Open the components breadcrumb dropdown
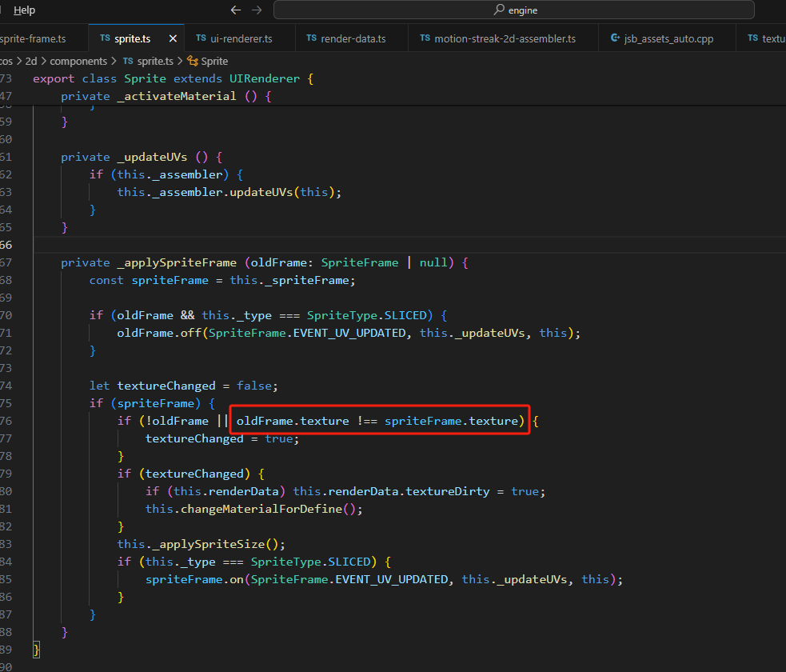This screenshot has width=786, height=672. click(78, 61)
